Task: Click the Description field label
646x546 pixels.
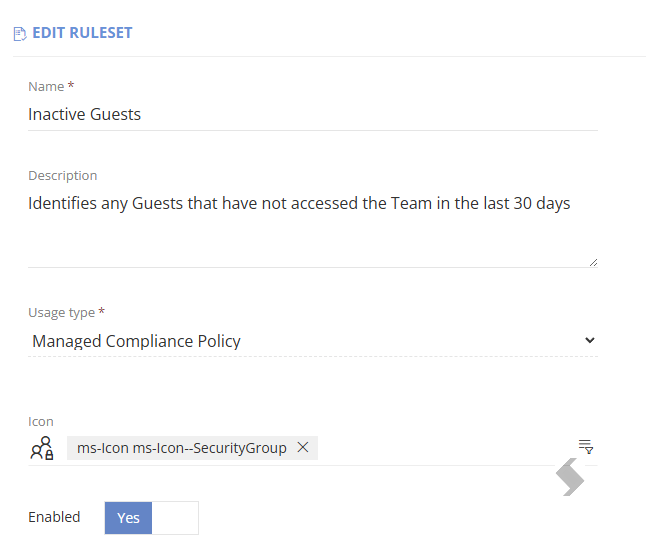Action: click(x=63, y=176)
